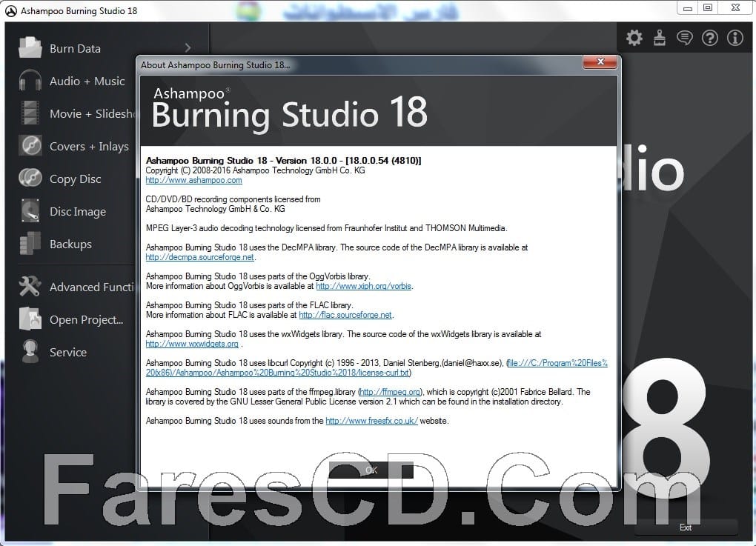Open the xiph.org/vorbis link

363,286
